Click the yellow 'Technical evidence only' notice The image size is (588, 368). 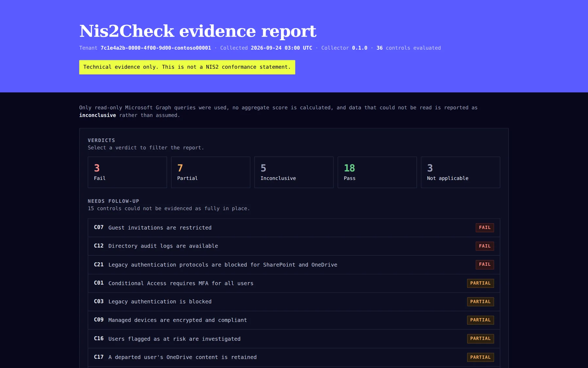click(x=187, y=67)
